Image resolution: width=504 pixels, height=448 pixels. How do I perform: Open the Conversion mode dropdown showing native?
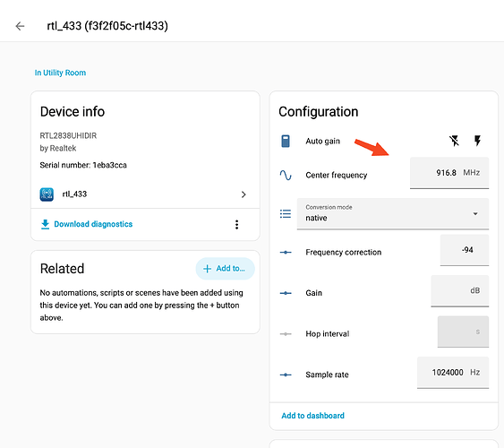[393, 214]
